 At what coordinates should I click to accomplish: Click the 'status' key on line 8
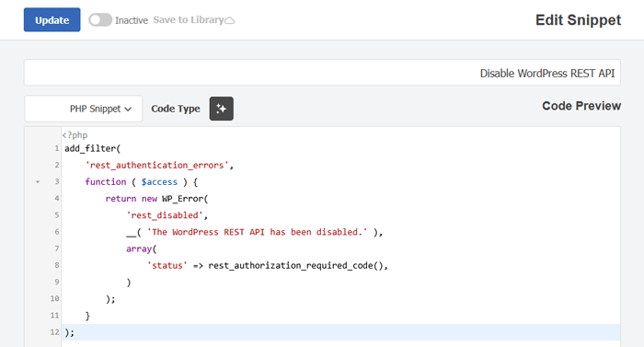167,266
